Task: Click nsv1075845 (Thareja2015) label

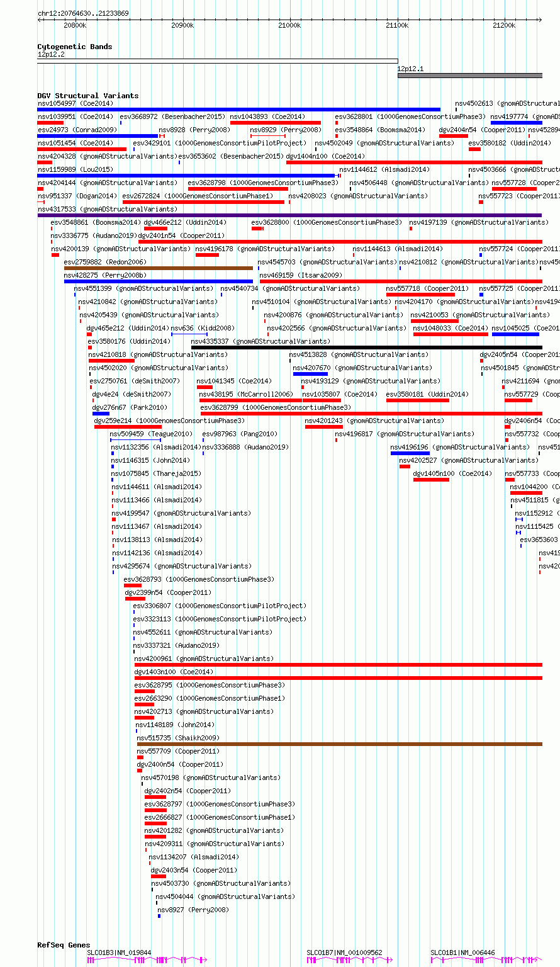Action: 157,473
